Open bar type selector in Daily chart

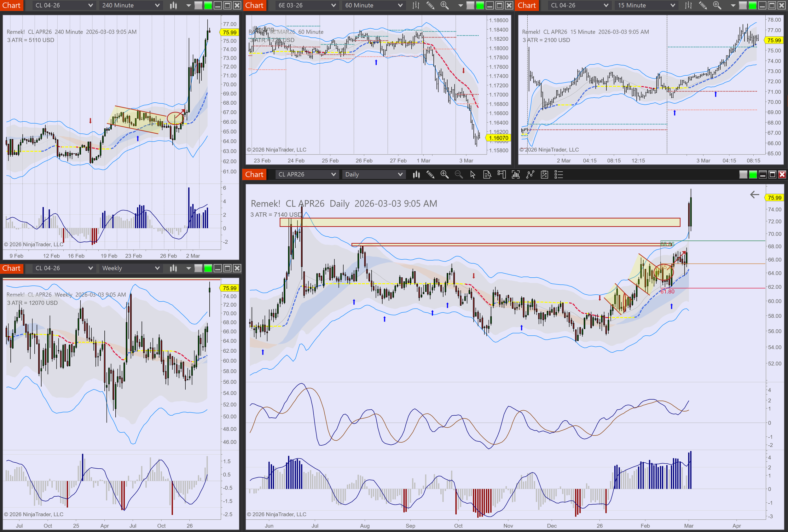pyautogui.click(x=416, y=175)
